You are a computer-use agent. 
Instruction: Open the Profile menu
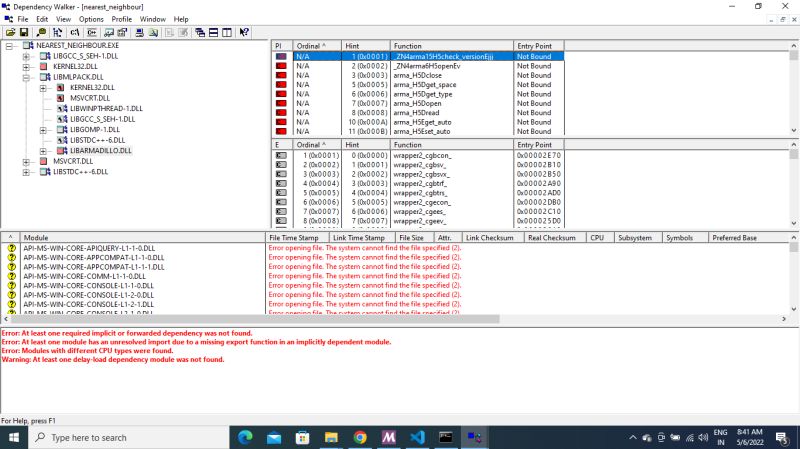121,19
